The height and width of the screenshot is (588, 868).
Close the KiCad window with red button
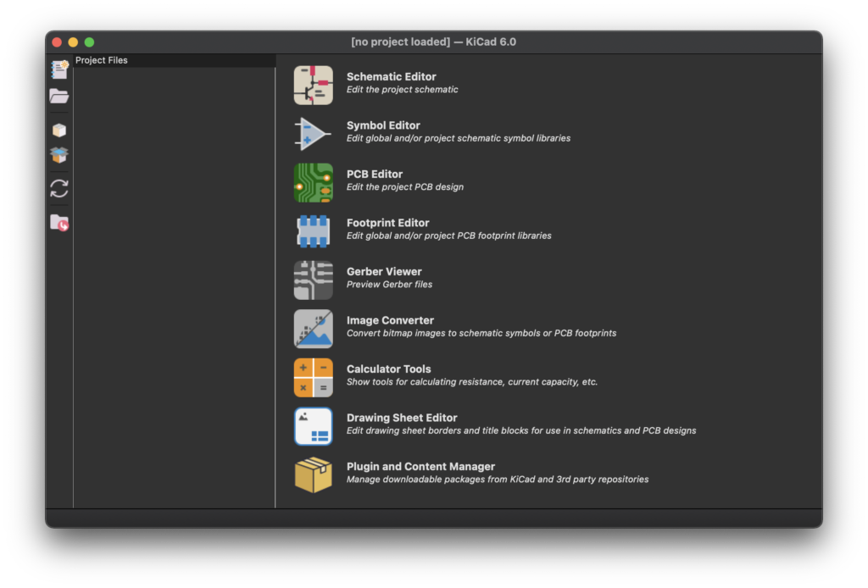pyautogui.click(x=57, y=42)
